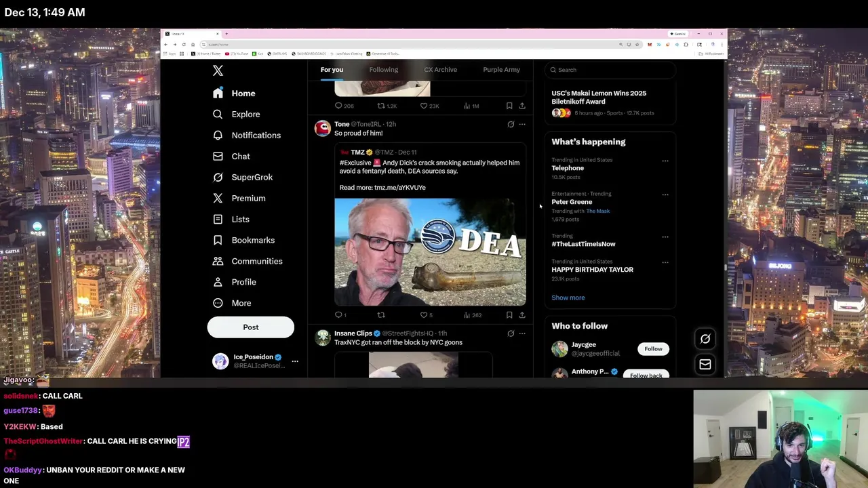Viewport: 868px width, 488px height.
Task: Click the Communities icon in sidebar
Action: click(218, 262)
